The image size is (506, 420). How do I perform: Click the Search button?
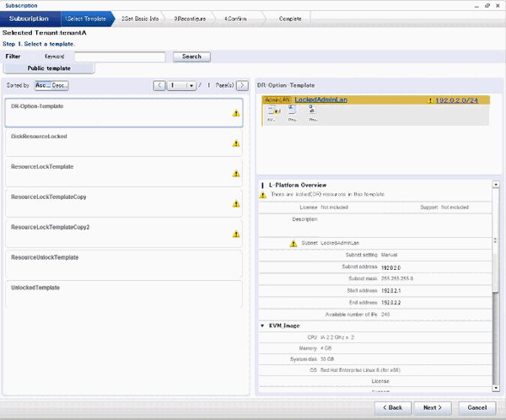click(191, 57)
